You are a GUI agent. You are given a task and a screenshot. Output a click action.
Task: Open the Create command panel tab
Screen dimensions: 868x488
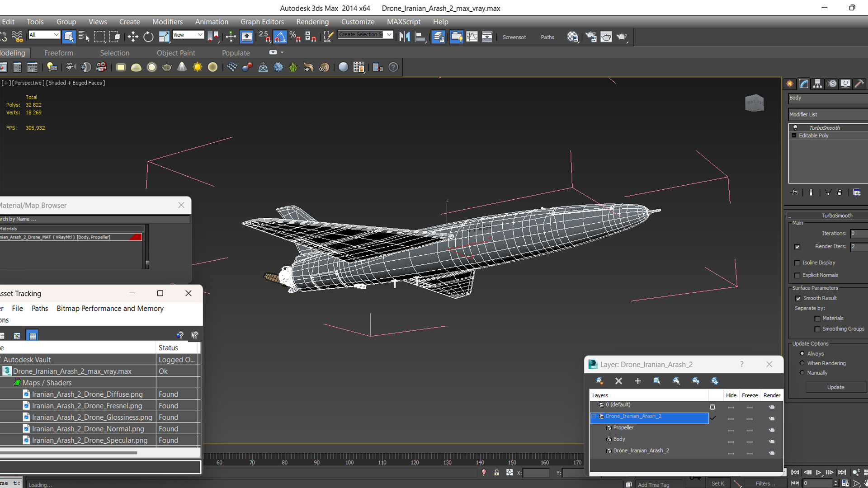(790, 84)
